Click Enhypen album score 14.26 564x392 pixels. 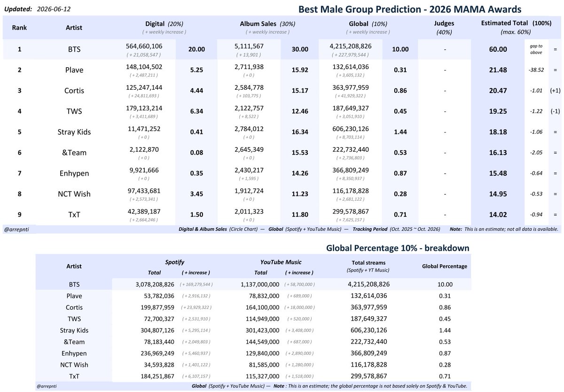point(300,173)
